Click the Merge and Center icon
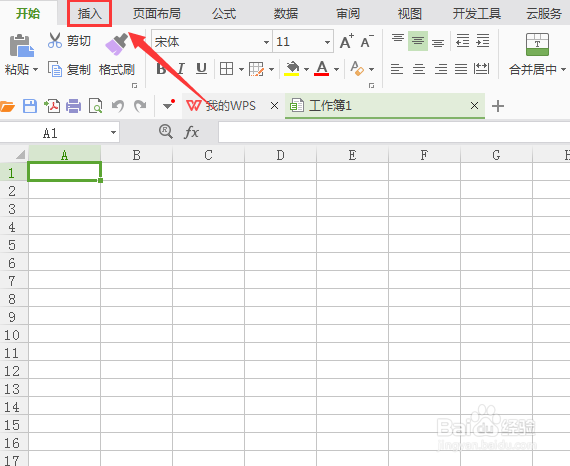The image size is (570, 466). pos(537,44)
